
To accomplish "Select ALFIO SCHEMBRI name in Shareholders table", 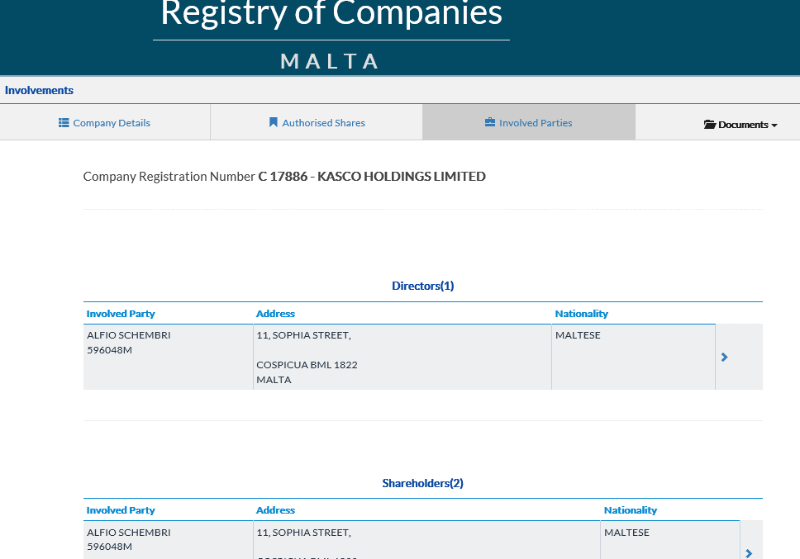I will (x=129, y=532).
